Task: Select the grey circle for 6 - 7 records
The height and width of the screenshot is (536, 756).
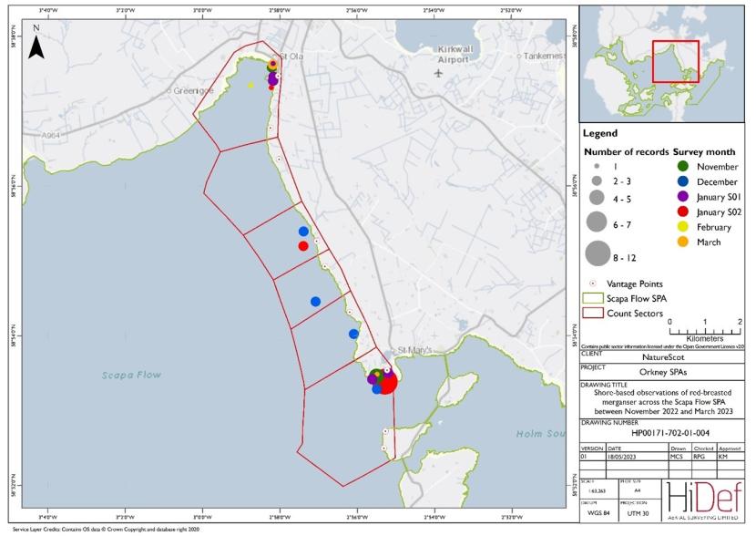Action: point(597,222)
